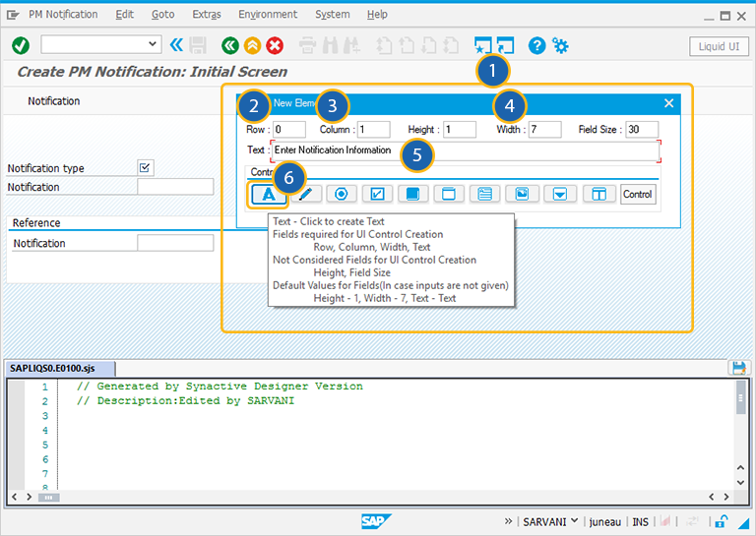
Task: Click the pushbutton control icon
Action: point(412,194)
